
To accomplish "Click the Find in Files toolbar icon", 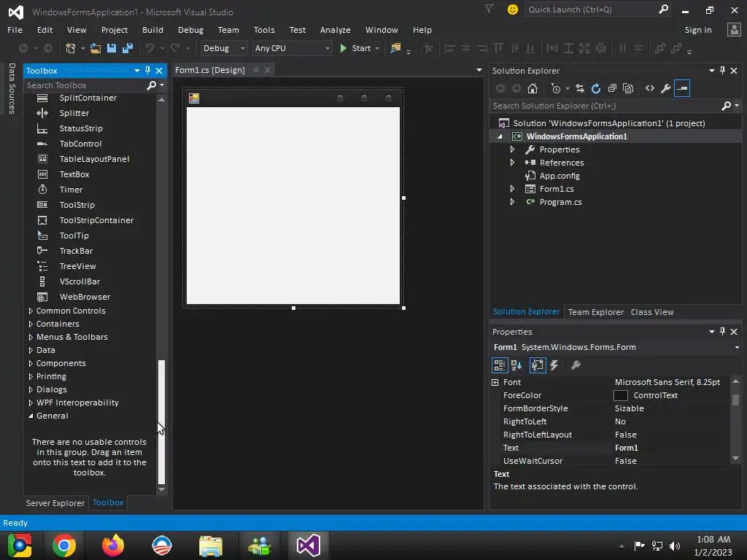I will coord(395,48).
